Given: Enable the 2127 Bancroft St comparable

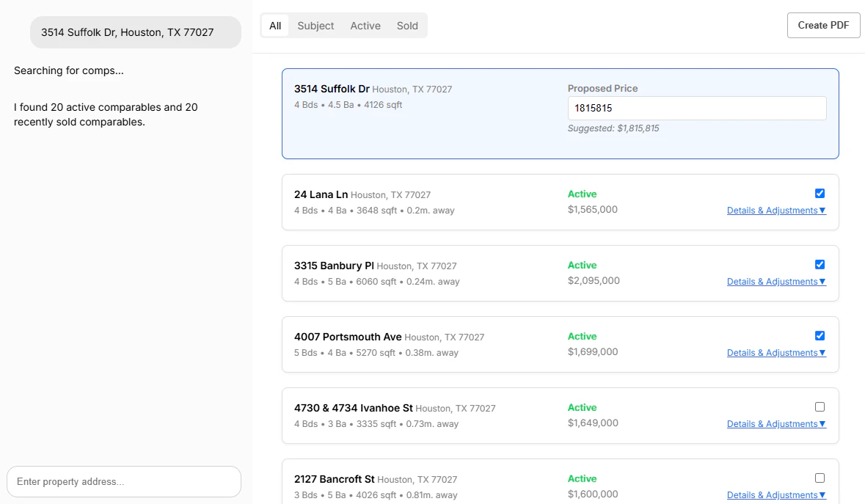Looking at the screenshot, I should click(x=820, y=478).
